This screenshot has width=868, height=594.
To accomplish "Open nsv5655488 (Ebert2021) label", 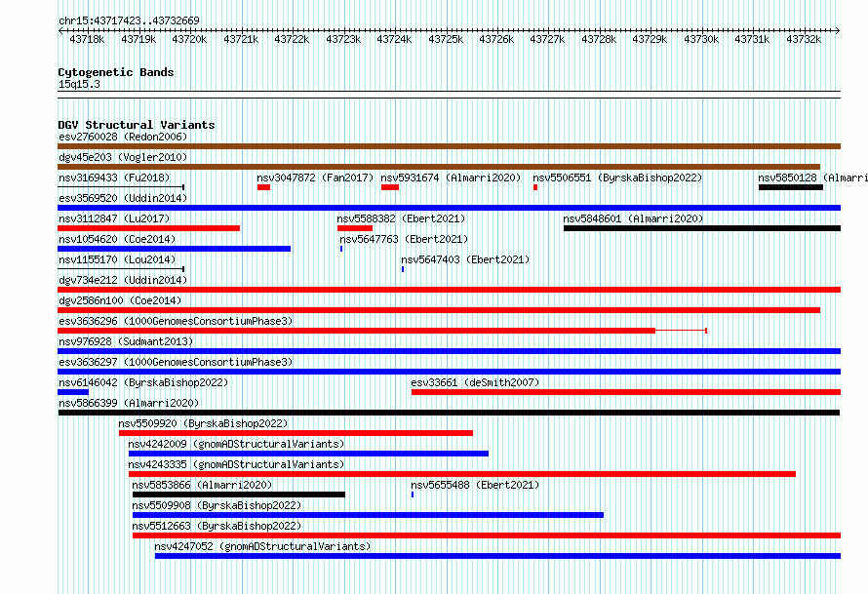I will (475, 485).
